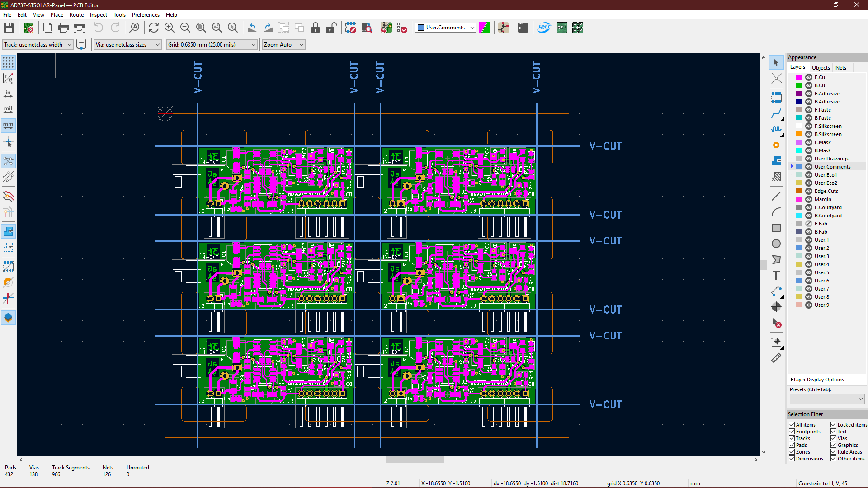868x488 pixels.
Task: Select the Add Text tool
Action: click(777, 275)
